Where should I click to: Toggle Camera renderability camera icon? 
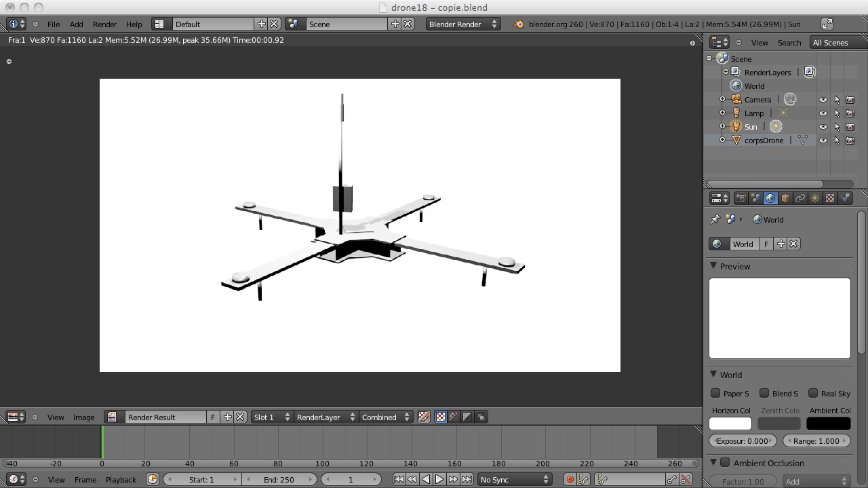pos(850,99)
